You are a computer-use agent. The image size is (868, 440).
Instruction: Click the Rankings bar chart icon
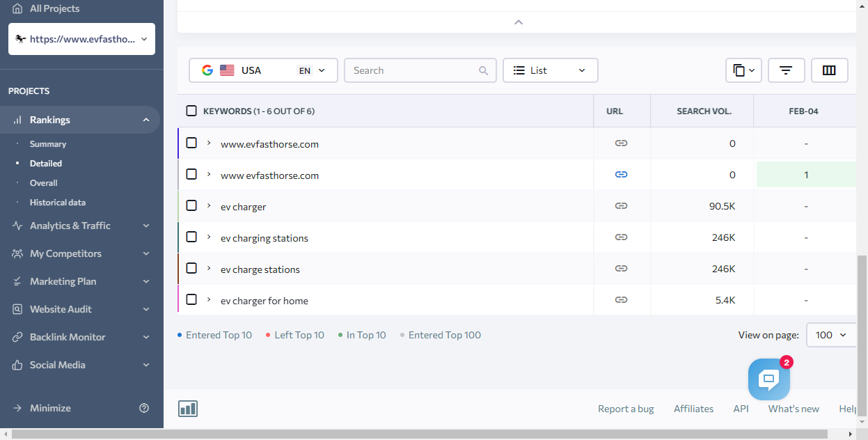pyautogui.click(x=18, y=120)
